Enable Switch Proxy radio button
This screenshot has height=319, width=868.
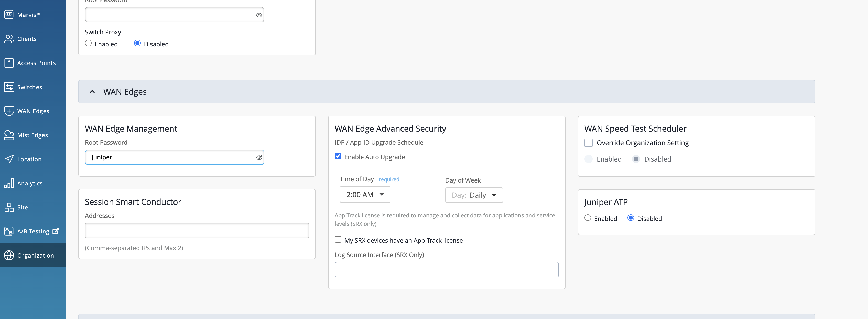(x=88, y=43)
